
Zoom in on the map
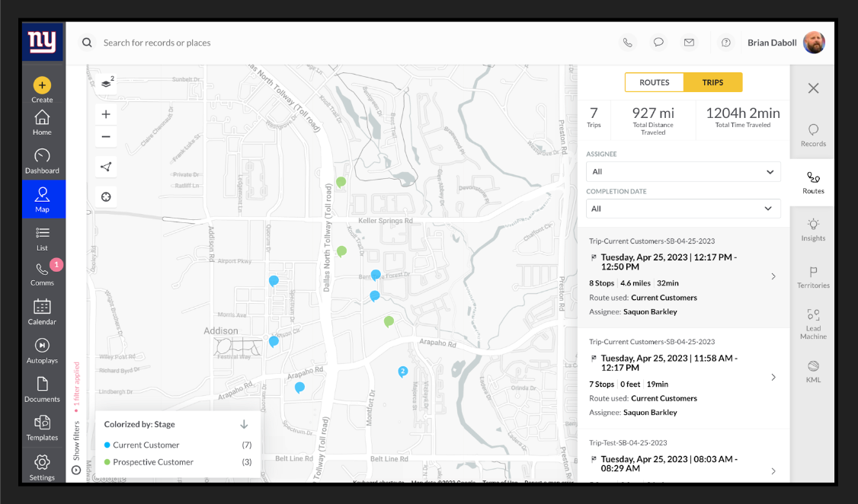click(x=106, y=114)
